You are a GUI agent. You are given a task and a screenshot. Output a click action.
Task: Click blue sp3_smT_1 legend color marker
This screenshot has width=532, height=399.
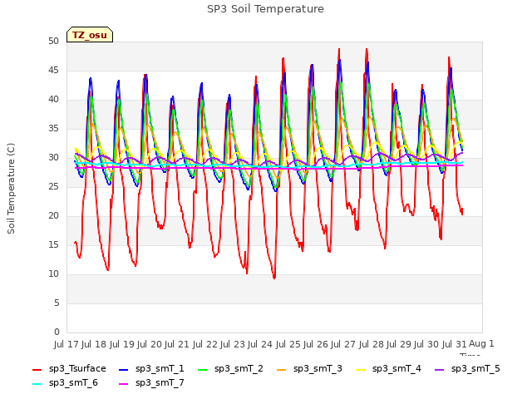pyautogui.click(x=124, y=369)
